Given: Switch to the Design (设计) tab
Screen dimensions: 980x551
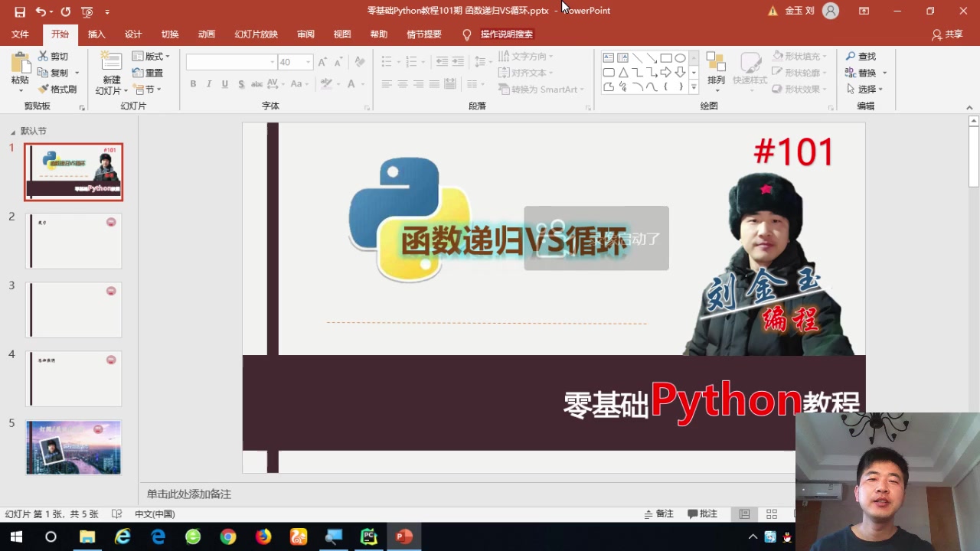Looking at the screenshot, I should [x=133, y=34].
